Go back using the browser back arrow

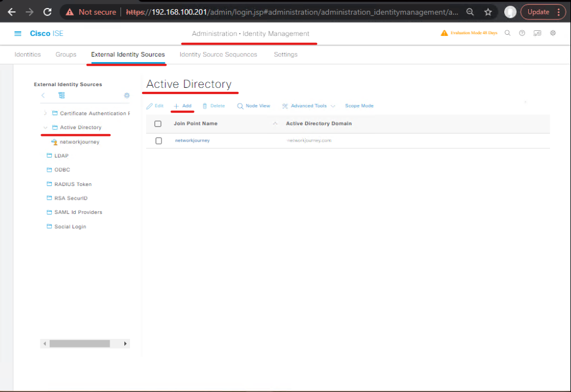(11, 12)
